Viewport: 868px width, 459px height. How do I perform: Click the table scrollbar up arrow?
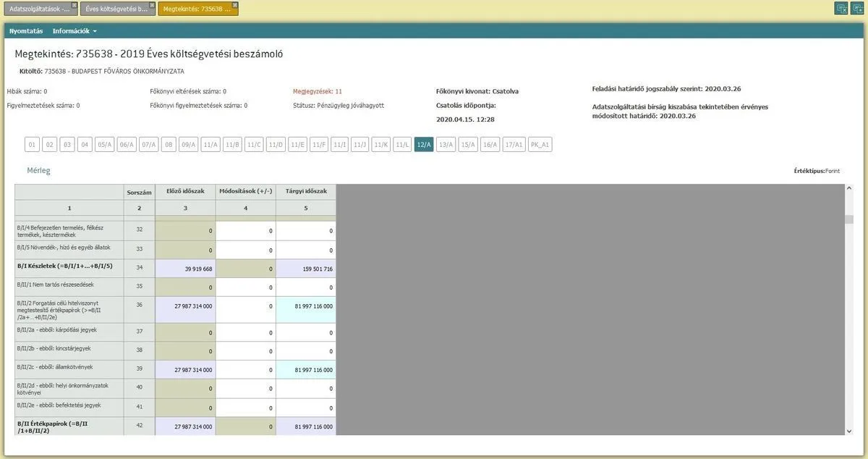pyautogui.click(x=848, y=189)
